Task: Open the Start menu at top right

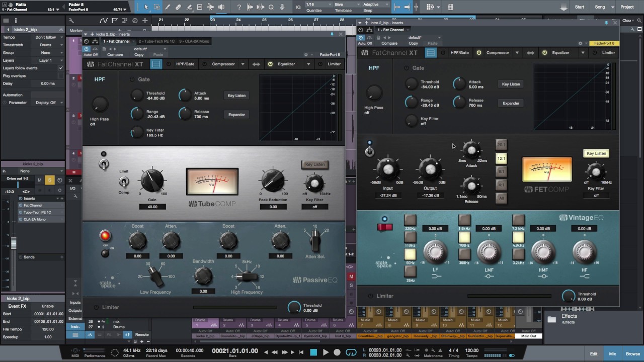Action: pyautogui.click(x=580, y=7)
